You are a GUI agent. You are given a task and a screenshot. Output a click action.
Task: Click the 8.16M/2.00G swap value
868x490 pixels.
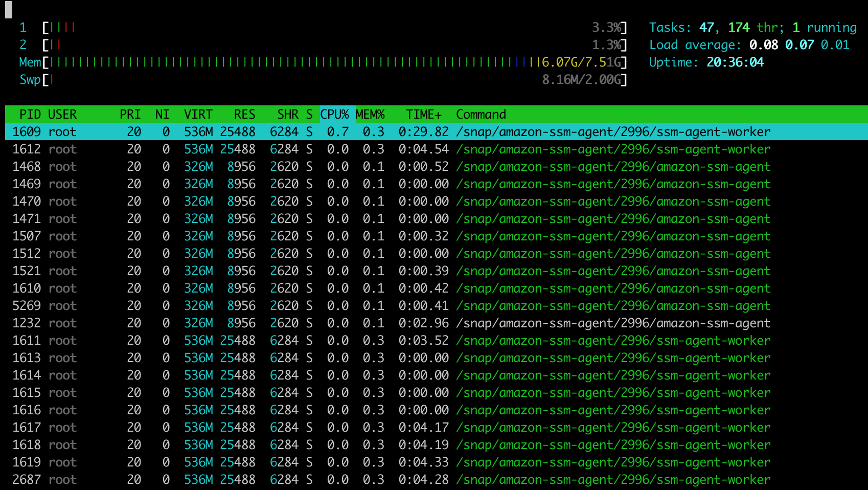tap(581, 79)
